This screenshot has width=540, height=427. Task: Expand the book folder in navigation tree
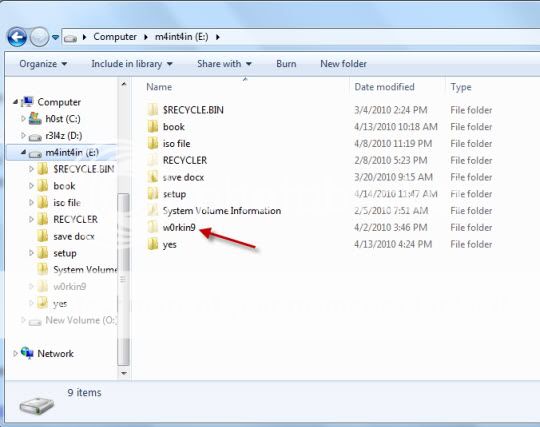[31, 186]
